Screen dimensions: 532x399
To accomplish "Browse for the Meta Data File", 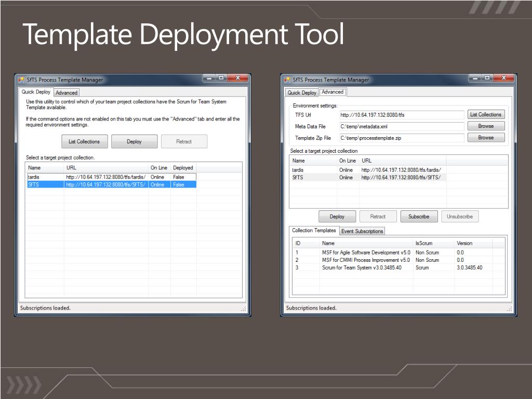I will coord(486,126).
